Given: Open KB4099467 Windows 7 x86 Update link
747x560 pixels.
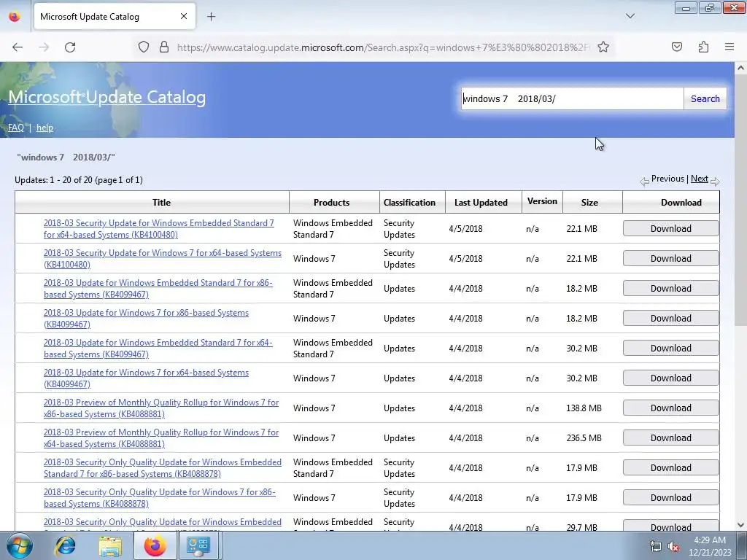Looking at the screenshot, I should pyautogui.click(x=146, y=319).
